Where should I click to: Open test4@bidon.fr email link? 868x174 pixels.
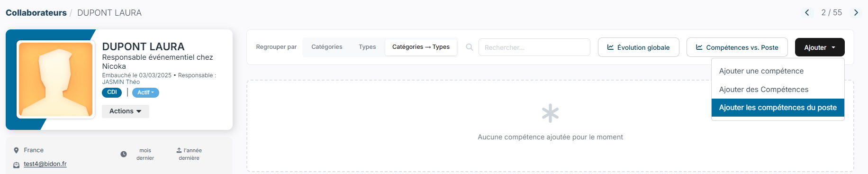45,164
